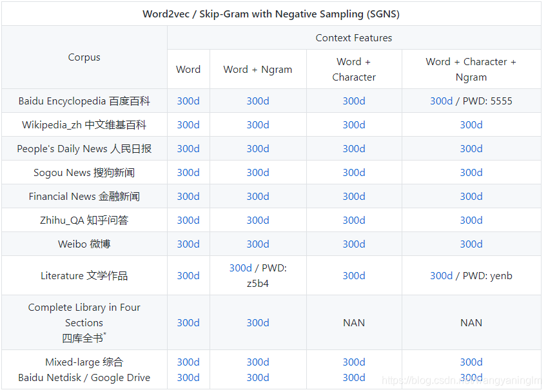Select the 'Corpus' column header
Viewport: 548px width, 392px height.
point(84,57)
